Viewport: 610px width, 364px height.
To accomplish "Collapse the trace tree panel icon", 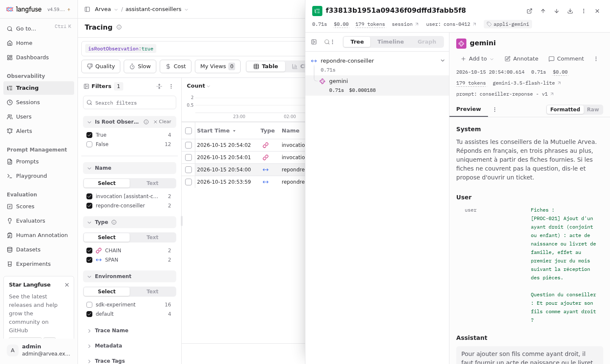I will (314, 42).
